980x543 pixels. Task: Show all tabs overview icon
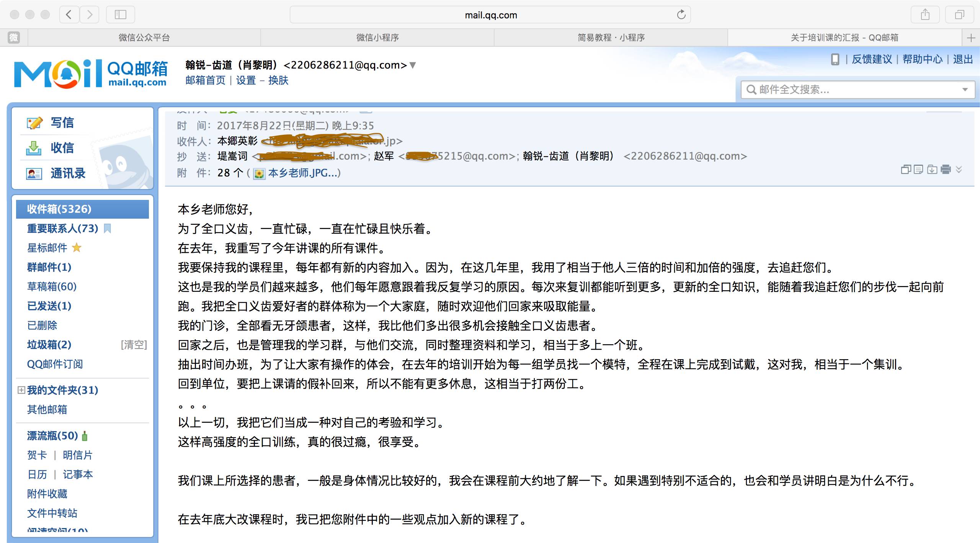[959, 15]
